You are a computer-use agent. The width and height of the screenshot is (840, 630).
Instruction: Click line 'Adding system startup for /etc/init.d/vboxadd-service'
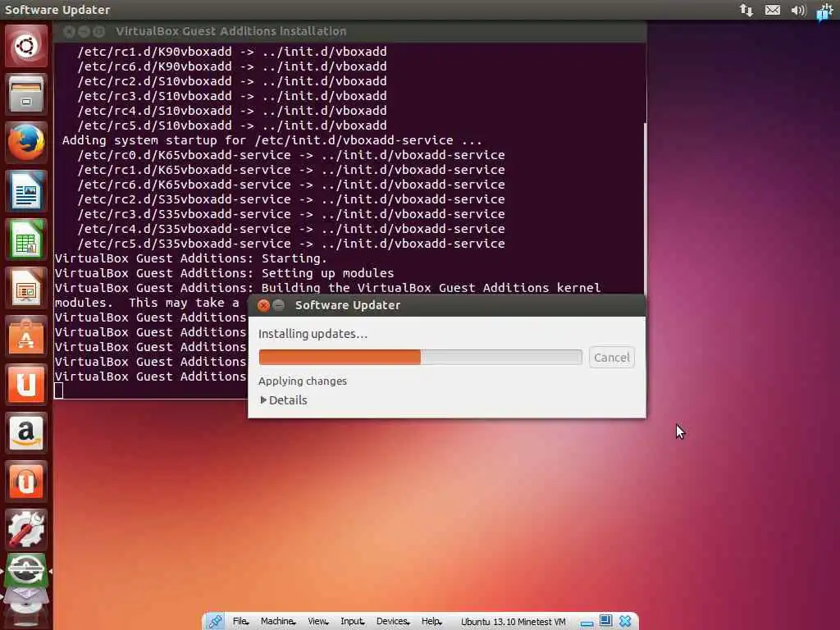pos(272,140)
